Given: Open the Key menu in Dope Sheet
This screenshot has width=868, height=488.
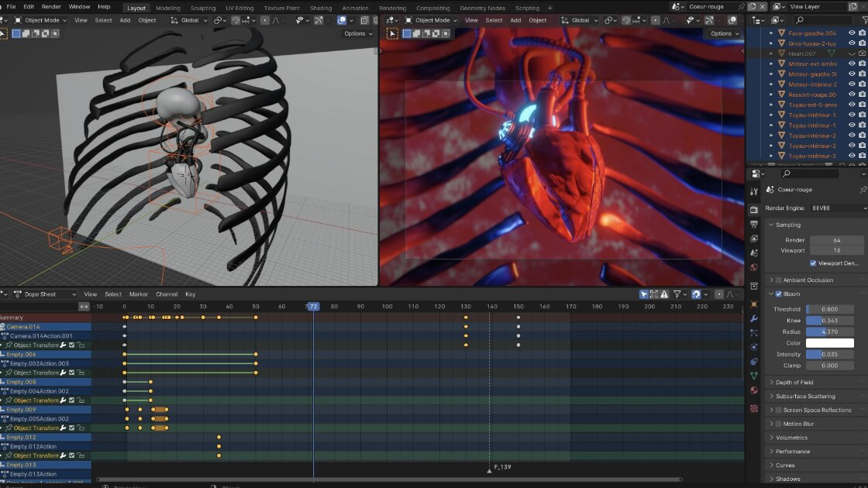Looking at the screenshot, I should click(191, 294).
